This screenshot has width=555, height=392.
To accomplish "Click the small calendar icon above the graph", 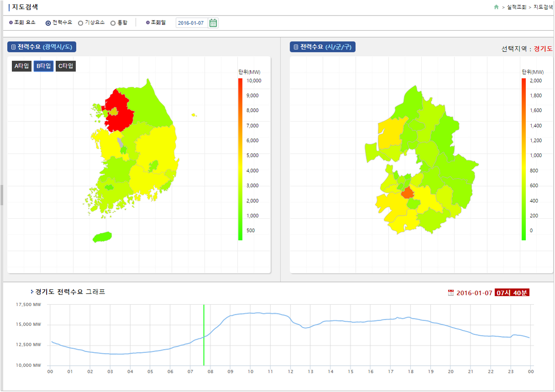I will click(x=451, y=292).
